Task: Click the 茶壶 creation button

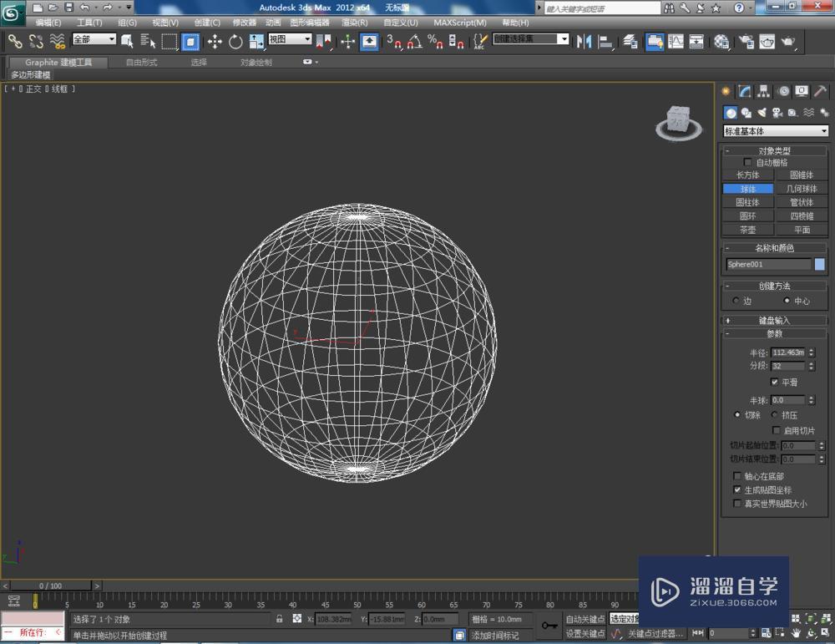Action: pos(748,229)
